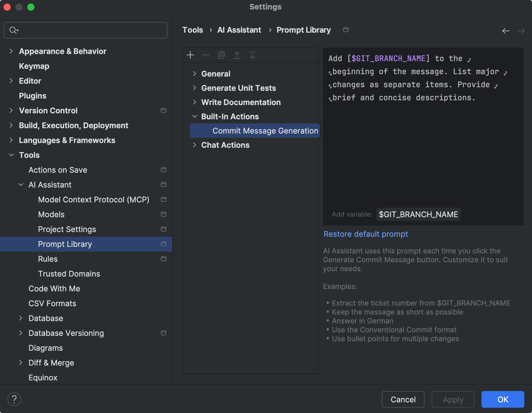Click the green macOS zoom button
Image resolution: width=532 pixels, height=413 pixels.
coord(31,7)
